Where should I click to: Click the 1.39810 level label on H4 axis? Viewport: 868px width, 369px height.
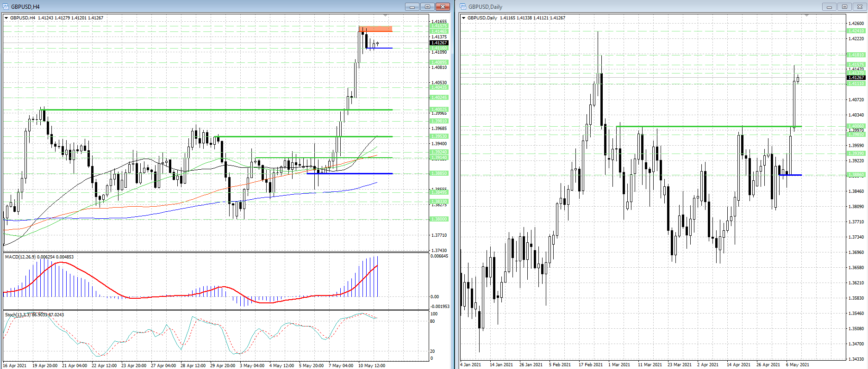(x=439, y=121)
